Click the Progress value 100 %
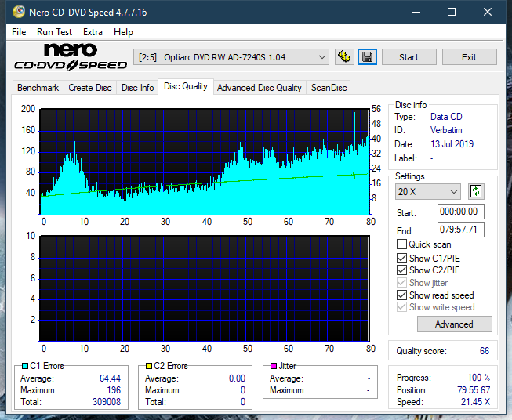512x420 pixels. [478, 378]
